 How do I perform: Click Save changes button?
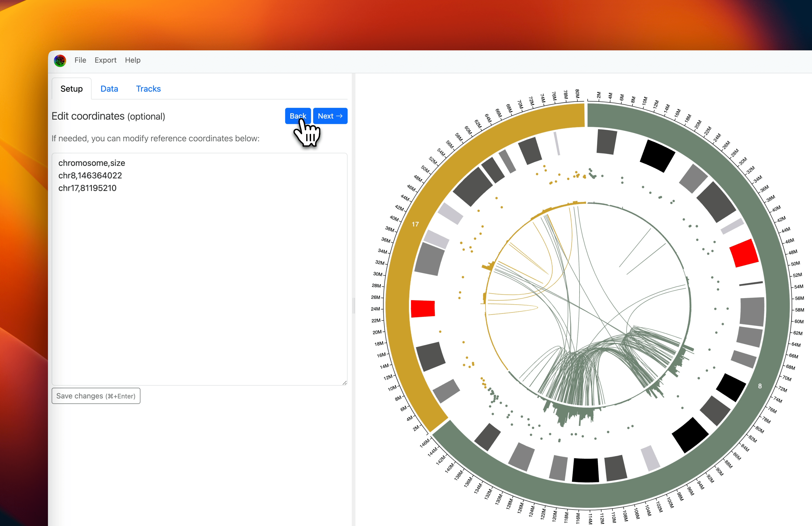(x=96, y=396)
